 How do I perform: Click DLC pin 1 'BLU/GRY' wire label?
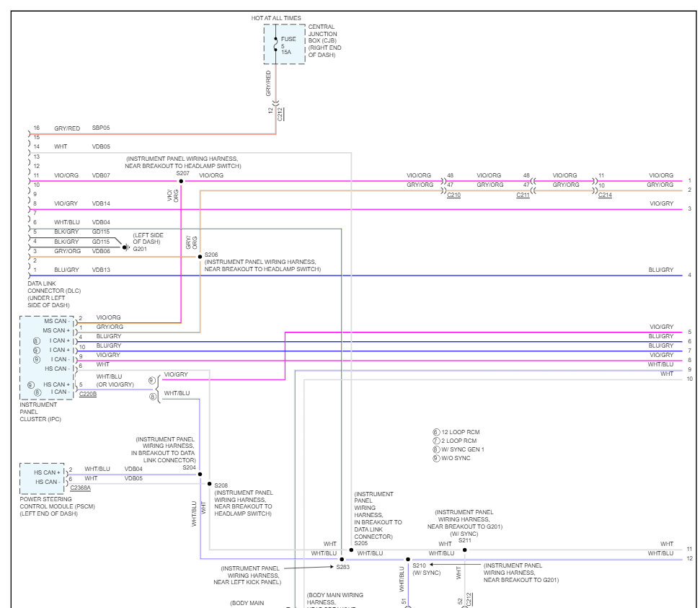click(x=66, y=270)
